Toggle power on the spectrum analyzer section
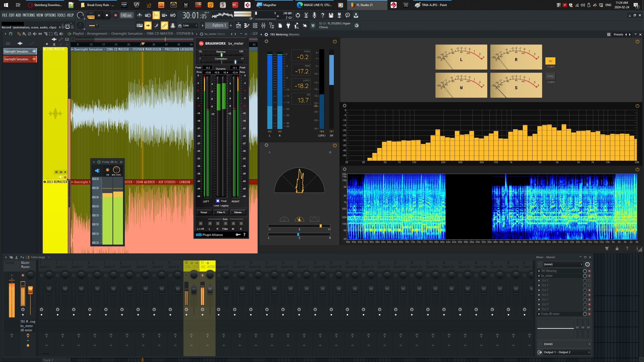The image size is (644, 362). (x=637, y=106)
